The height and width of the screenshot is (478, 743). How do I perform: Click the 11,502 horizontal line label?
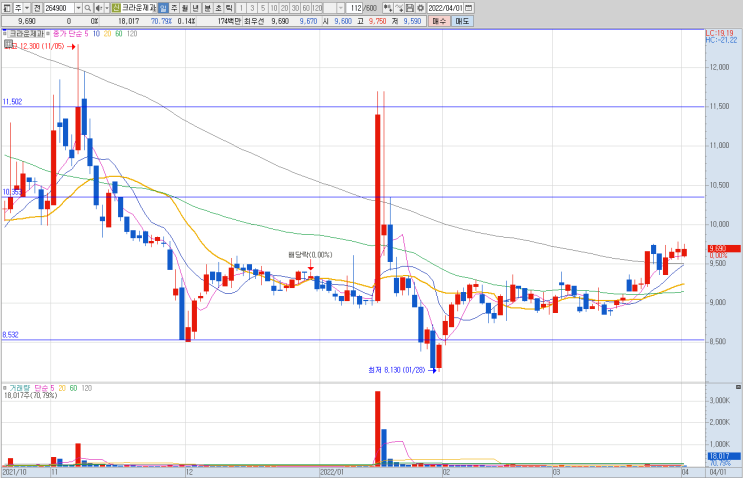(12, 101)
